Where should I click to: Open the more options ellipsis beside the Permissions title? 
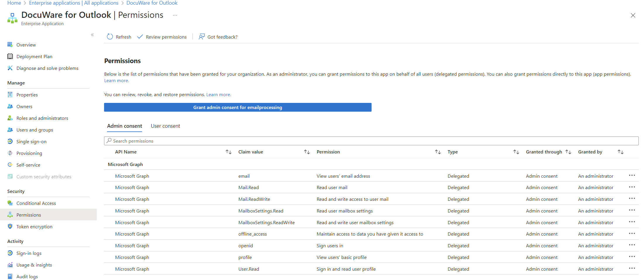175,15
